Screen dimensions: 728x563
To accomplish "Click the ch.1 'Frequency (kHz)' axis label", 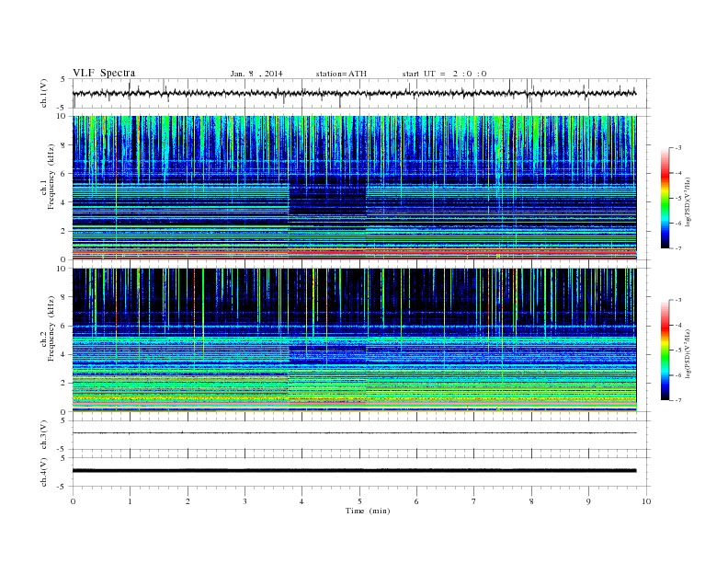I will point(51,177).
